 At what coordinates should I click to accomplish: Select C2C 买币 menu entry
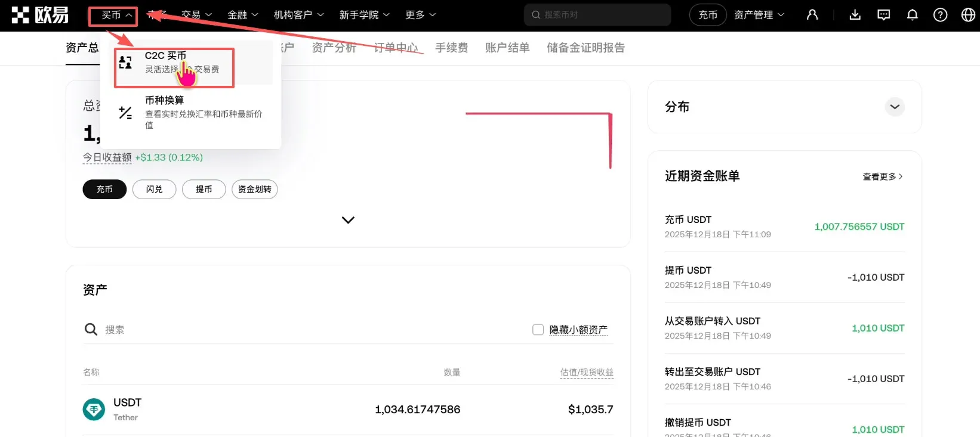(190, 63)
